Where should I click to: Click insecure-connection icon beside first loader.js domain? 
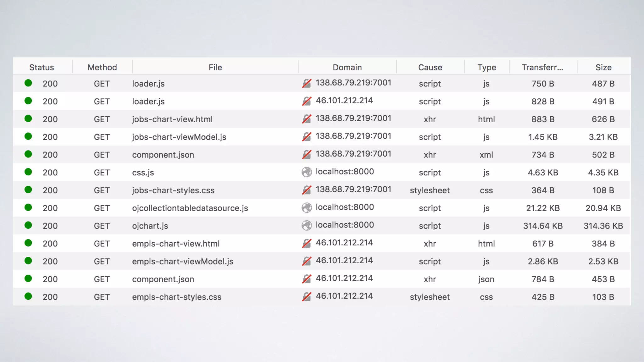pyautogui.click(x=307, y=84)
